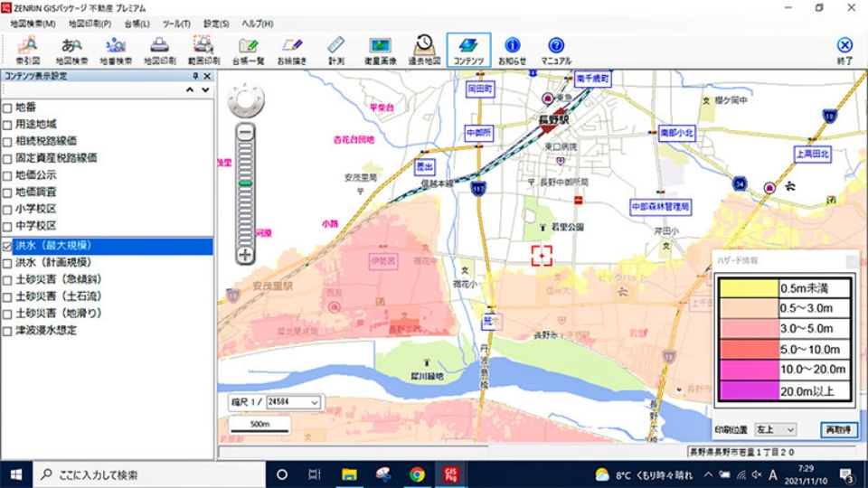
Task: Open the ツール(T) menu
Action: [176, 23]
